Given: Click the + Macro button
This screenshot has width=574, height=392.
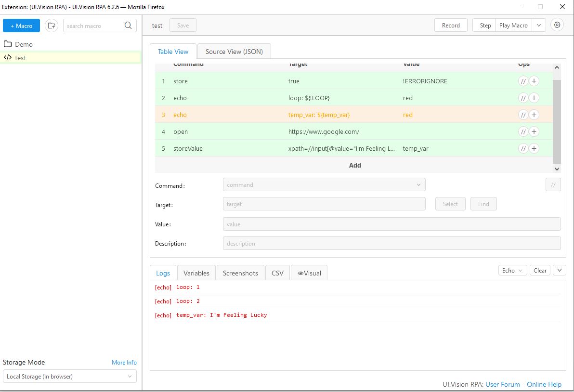Looking at the screenshot, I should pyautogui.click(x=21, y=26).
